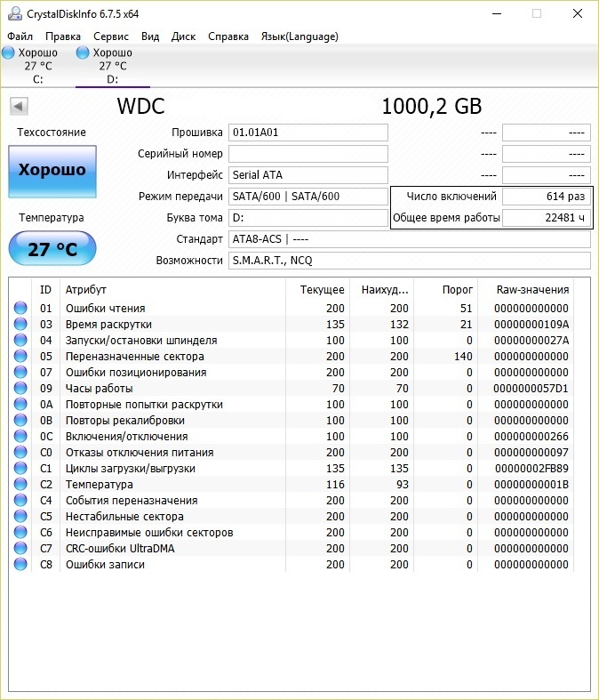Click the previous disk arrow button
Viewport: 599px width, 700px height.
(19, 106)
